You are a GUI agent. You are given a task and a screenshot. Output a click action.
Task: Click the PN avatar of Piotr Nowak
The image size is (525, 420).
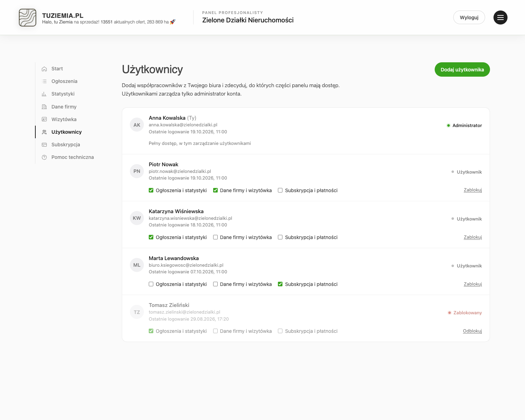137,171
